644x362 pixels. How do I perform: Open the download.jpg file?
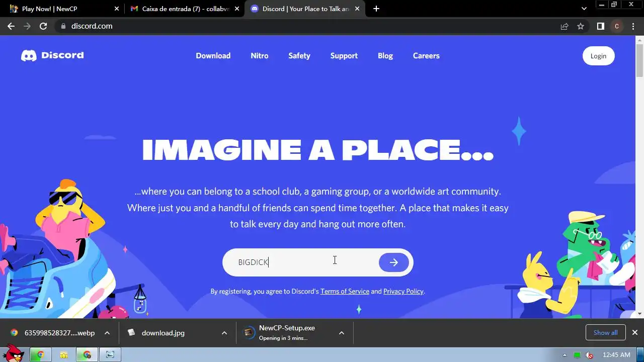[x=163, y=333]
